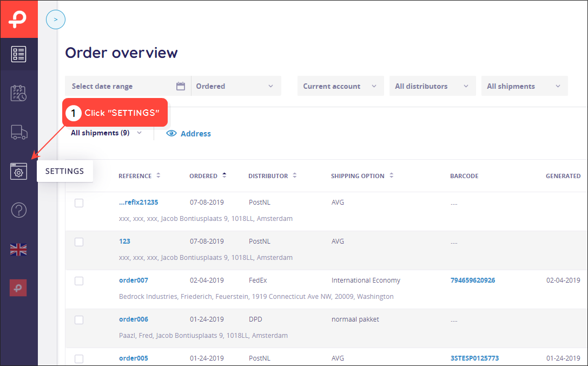This screenshot has width=588, height=366.
Task: Select the checkbox for order ...refix21235
Action: click(x=79, y=203)
